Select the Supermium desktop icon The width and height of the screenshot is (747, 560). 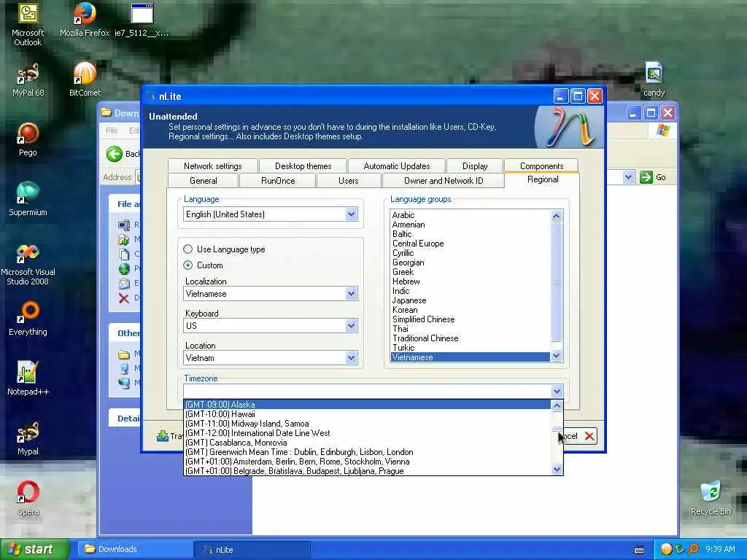(x=28, y=199)
